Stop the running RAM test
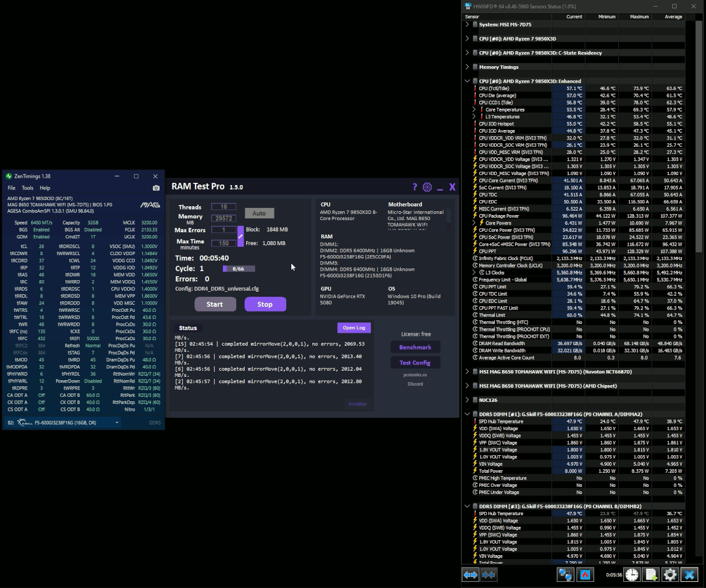Screen dimensions: 706x588 265,304
